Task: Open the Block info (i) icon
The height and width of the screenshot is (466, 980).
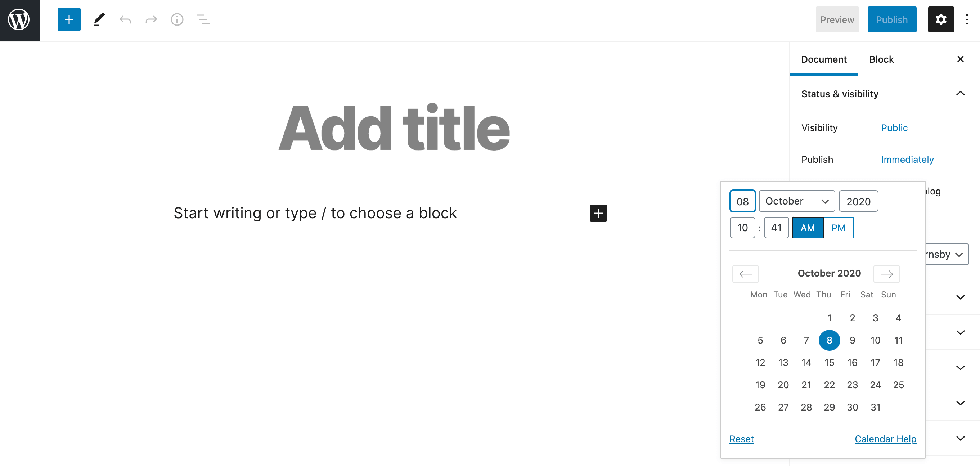Action: coord(177,19)
